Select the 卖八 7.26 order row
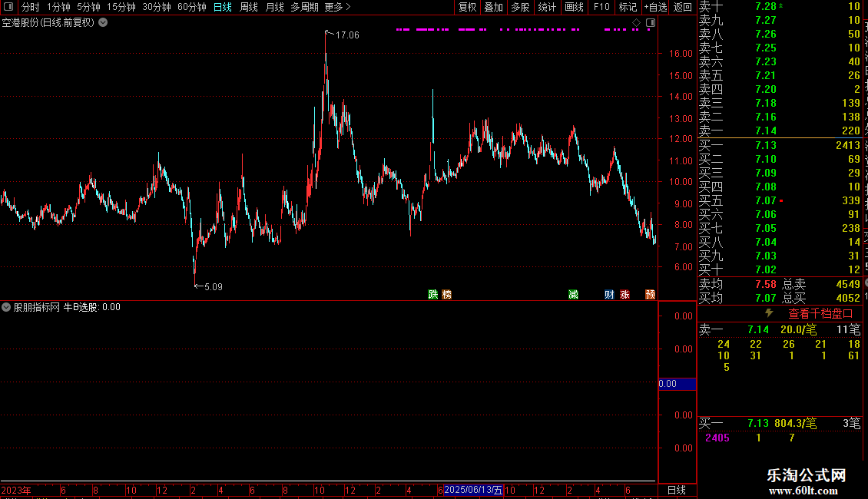Viewport: 868px width, 499px height. [x=780, y=34]
